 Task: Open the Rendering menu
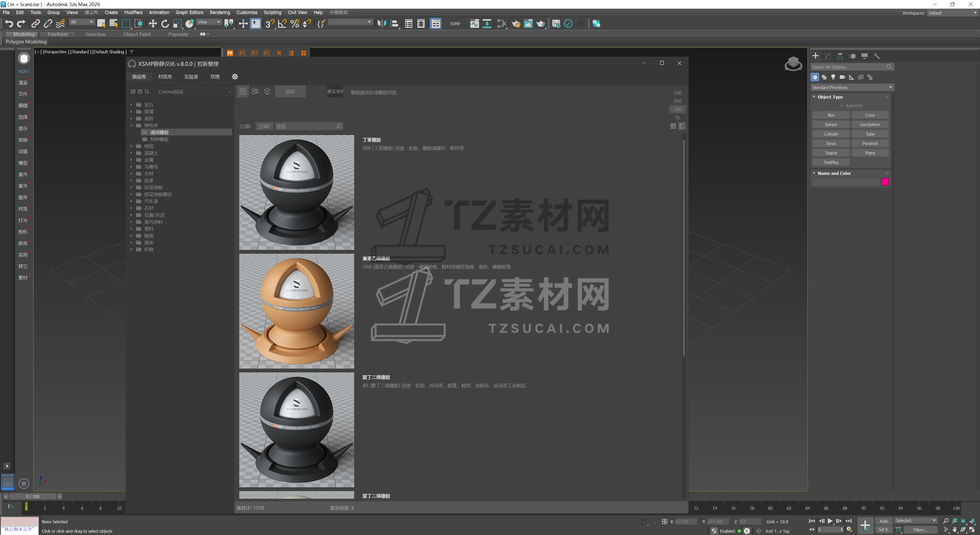220,12
